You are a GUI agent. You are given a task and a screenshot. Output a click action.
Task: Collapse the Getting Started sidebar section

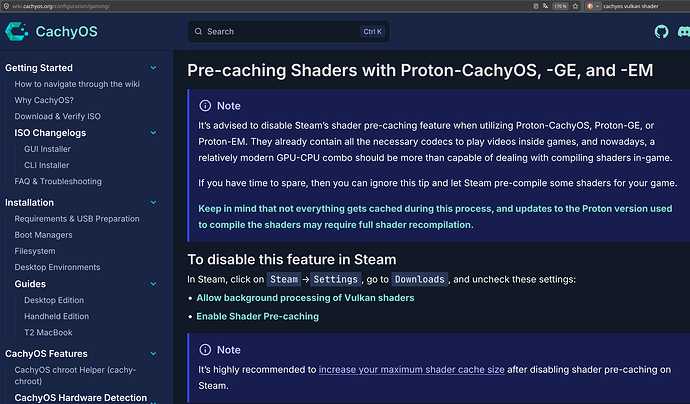[153, 68]
